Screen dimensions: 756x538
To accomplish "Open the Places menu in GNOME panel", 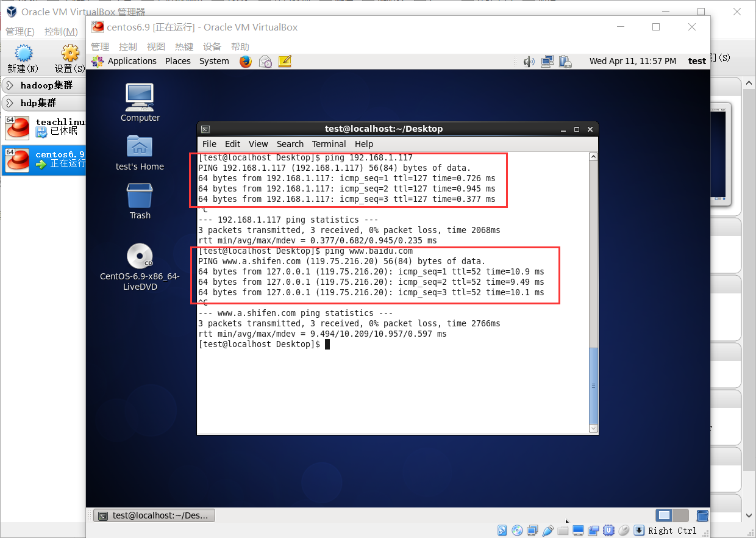I will click(x=178, y=61).
